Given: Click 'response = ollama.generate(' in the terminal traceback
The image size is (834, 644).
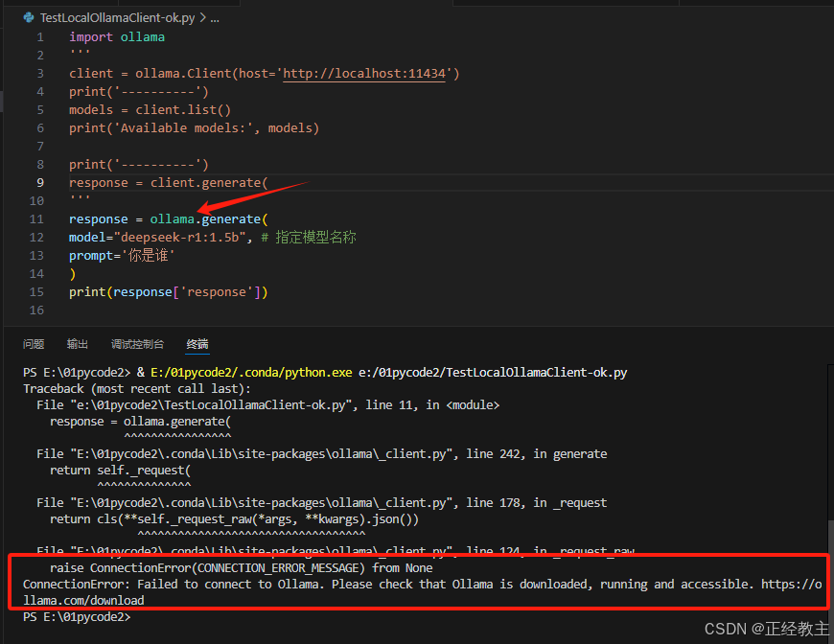Looking at the screenshot, I should (140, 422).
